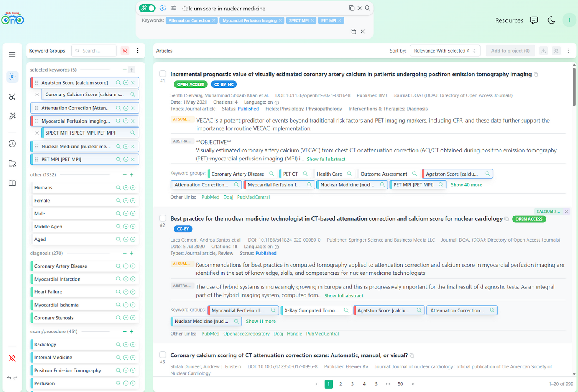Open the book library icon in sidebar
Image resolution: width=578 pixels, height=392 pixels.
pos(12,183)
